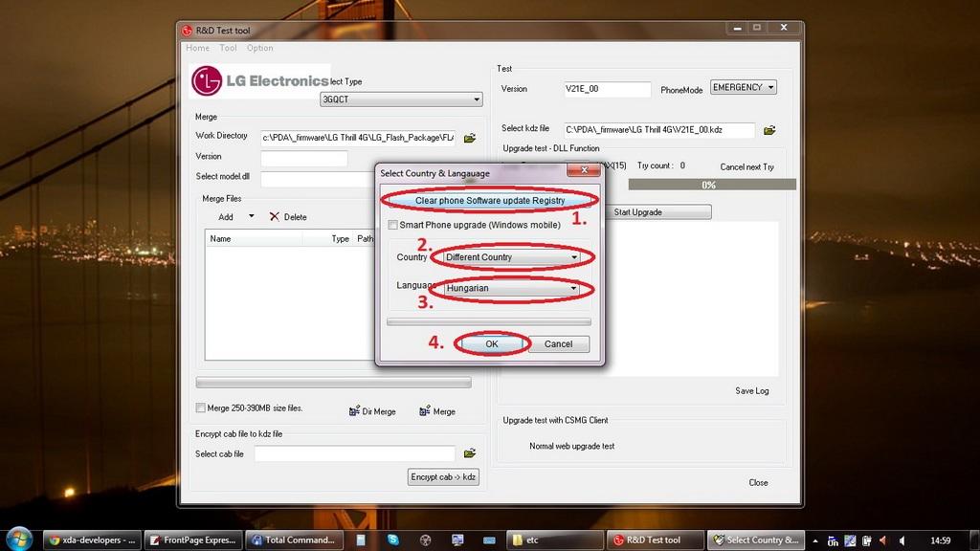Image resolution: width=980 pixels, height=551 pixels.
Task: Click the Name column header
Action: pos(254,238)
